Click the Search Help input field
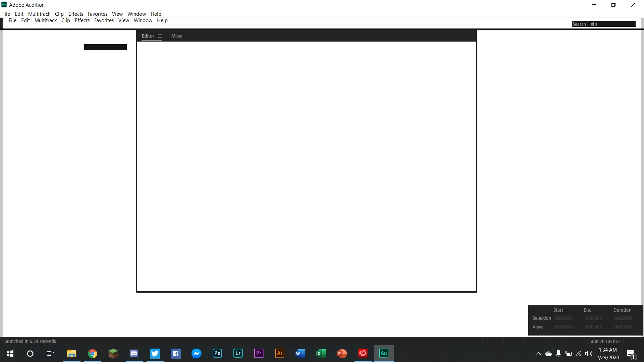Image resolution: width=644 pixels, height=362 pixels. 603,24
